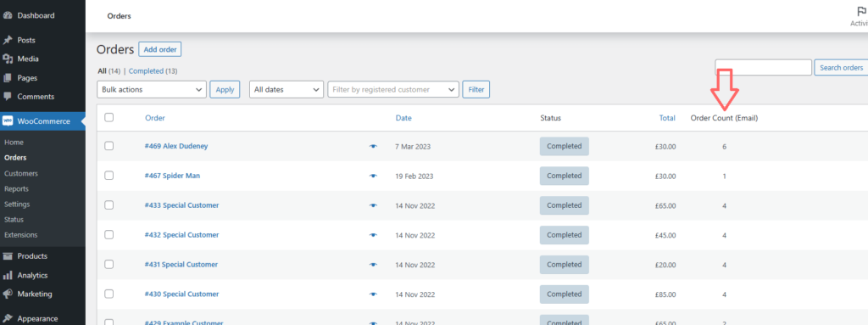Click the Dashboard gauge icon in sidebar

tap(8, 15)
